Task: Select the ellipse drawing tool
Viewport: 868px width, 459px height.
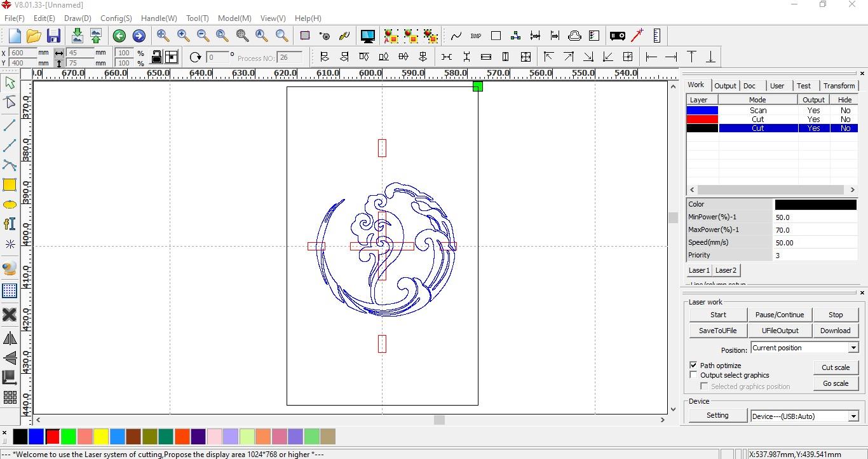Action: (10, 205)
